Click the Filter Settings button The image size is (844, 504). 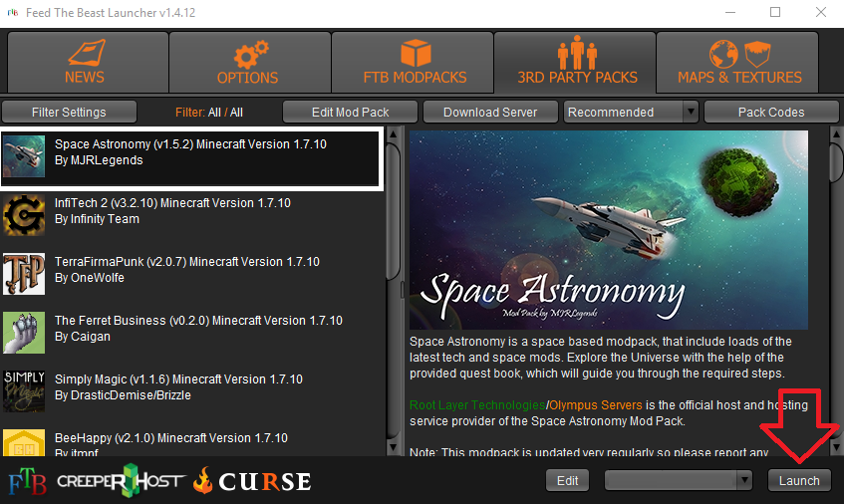point(69,112)
